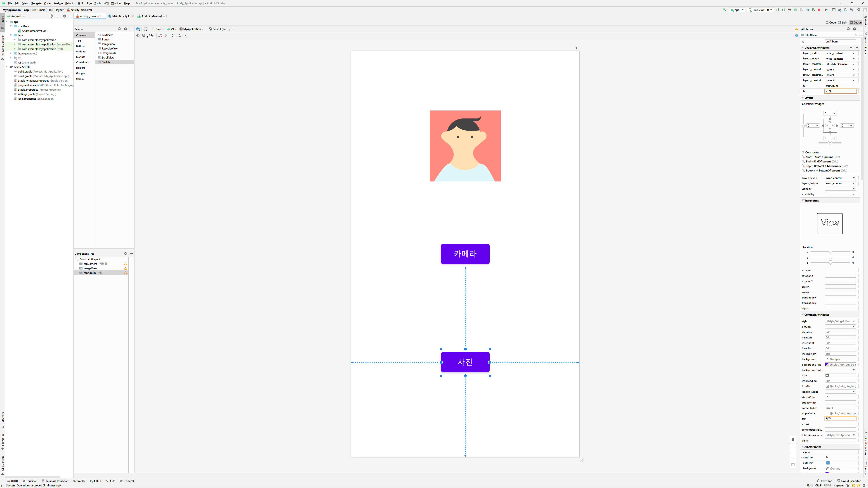The width and height of the screenshot is (868, 488).
Task: Stop the running app with red square
Action: pyautogui.click(x=819, y=10)
